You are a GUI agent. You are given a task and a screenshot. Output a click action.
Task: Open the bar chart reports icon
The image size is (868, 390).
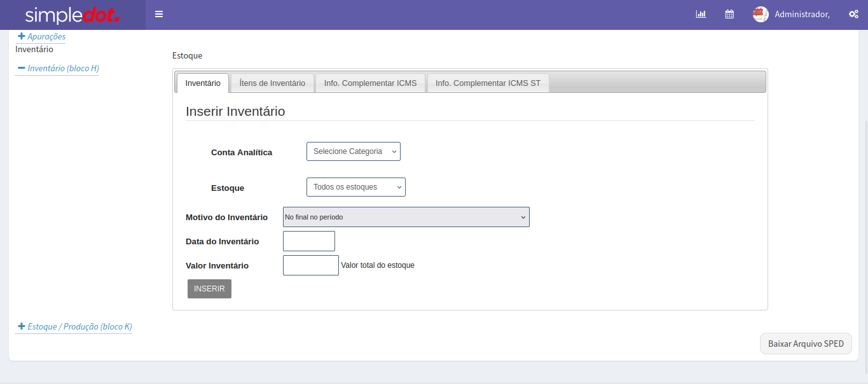click(x=701, y=14)
